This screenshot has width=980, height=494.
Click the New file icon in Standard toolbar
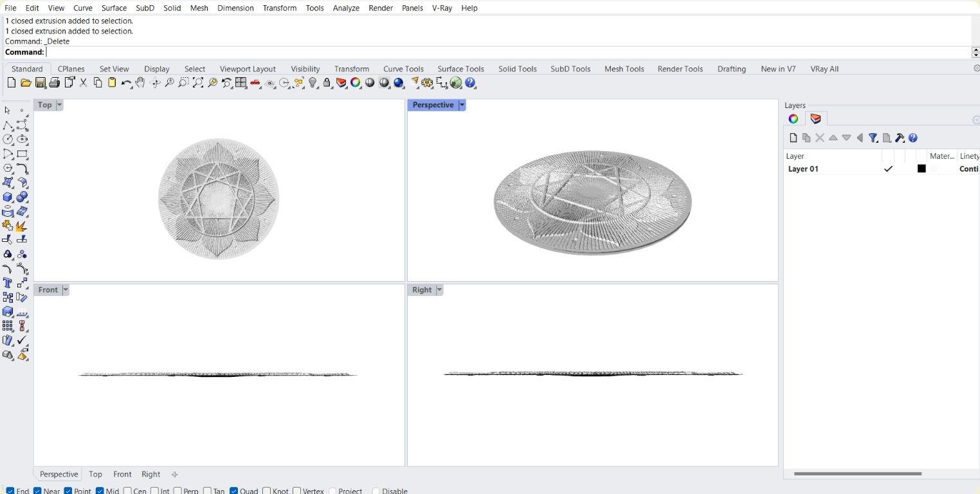[12, 83]
